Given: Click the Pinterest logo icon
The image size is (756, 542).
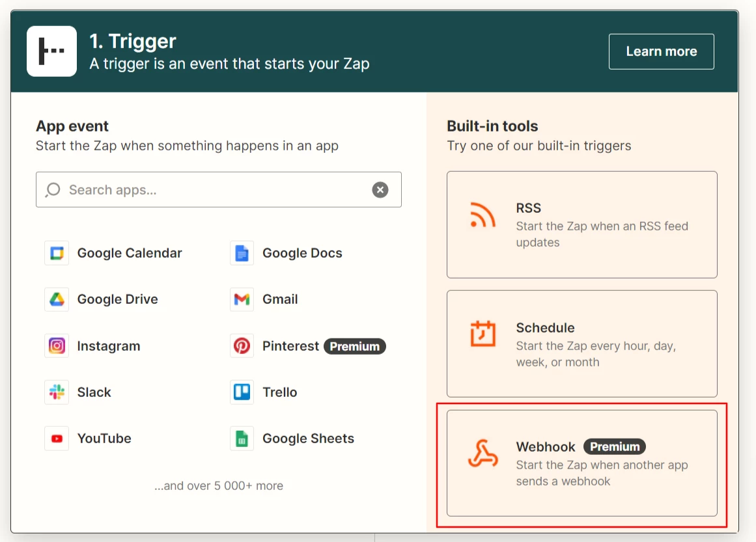Looking at the screenshot, I should (242, 346).
